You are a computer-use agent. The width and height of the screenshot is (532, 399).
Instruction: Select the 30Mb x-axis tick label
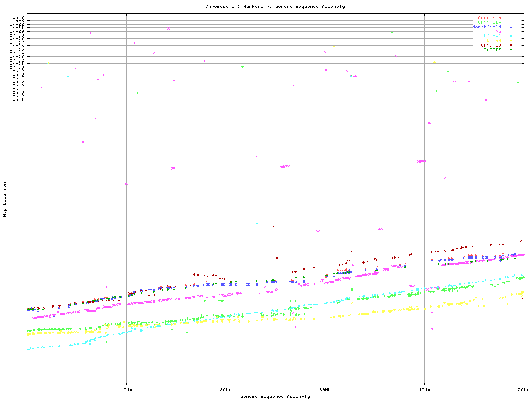[325, 390]
